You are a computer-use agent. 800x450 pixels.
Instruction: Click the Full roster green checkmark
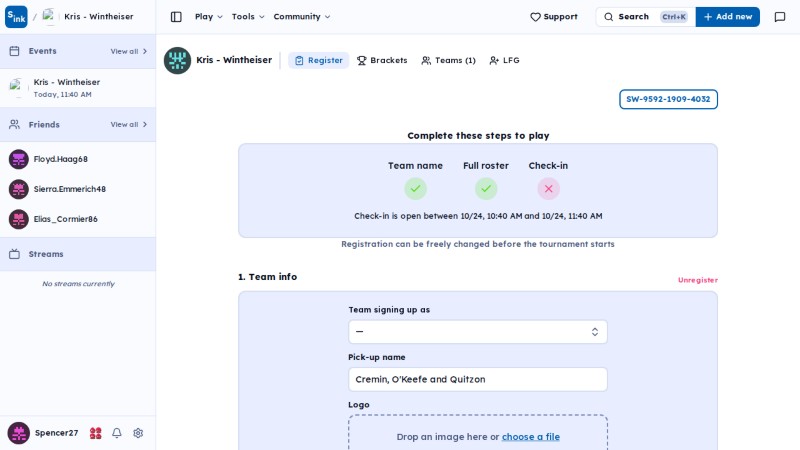[486, 189]
